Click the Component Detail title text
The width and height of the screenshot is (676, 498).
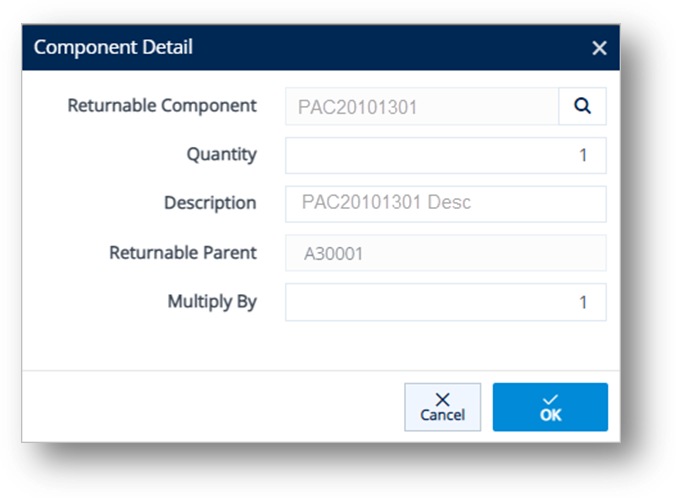coord(113,47)
